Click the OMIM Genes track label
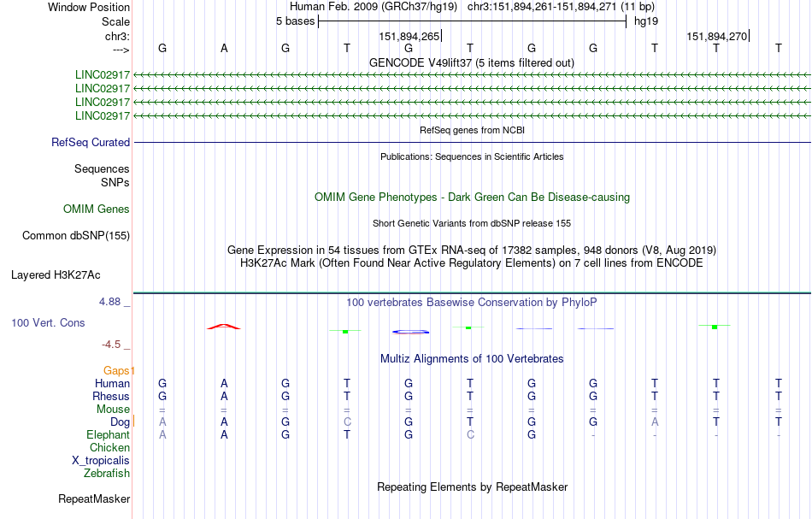The width and height of the screenshot is (812, 519). coord(97,209)
